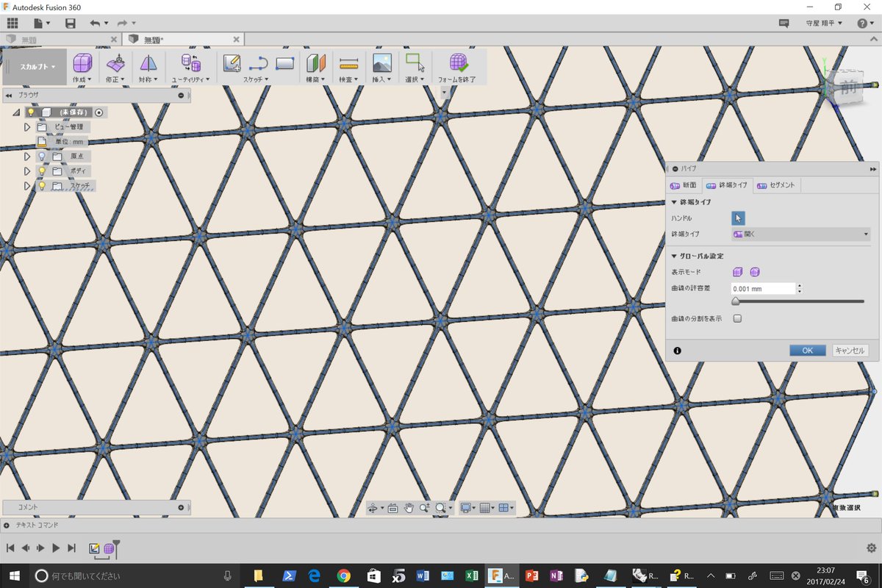Select the Pan hand tool
Viewport: 882px width, 588px height.
(x=409, y=508)
